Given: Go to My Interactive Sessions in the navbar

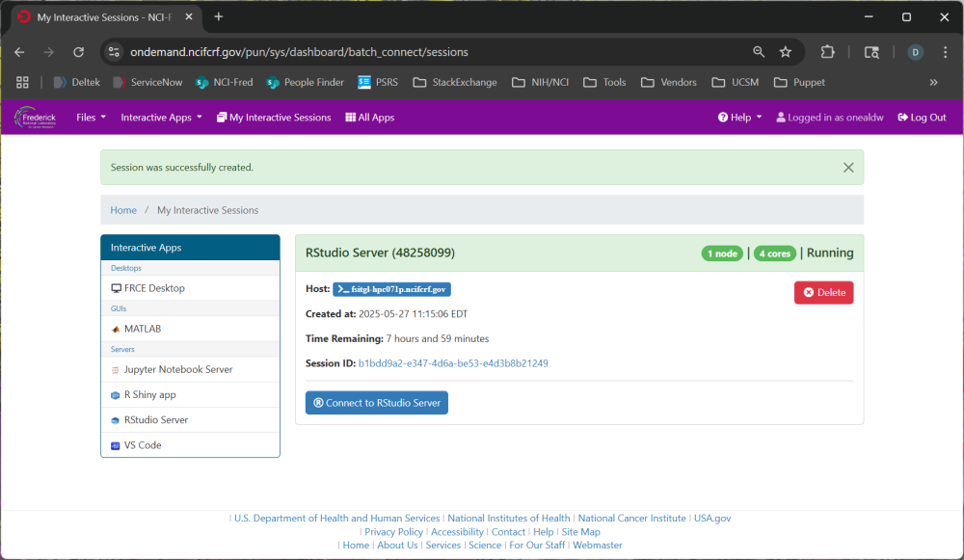Looking at the screenshot, I should point(274,118).
